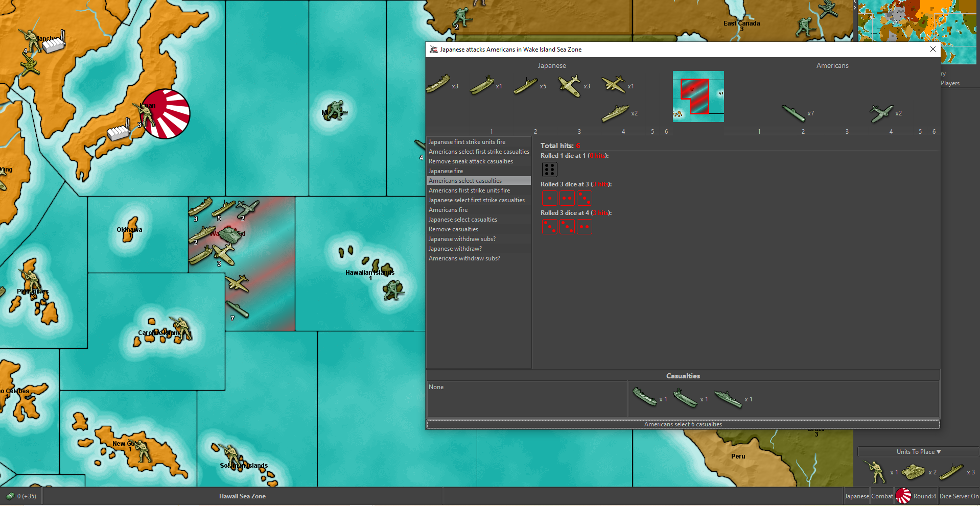This screenshot has width=980, height=506.
Task: Select the 'Japanese fire' battle step
Action: (x=446, y=171)
